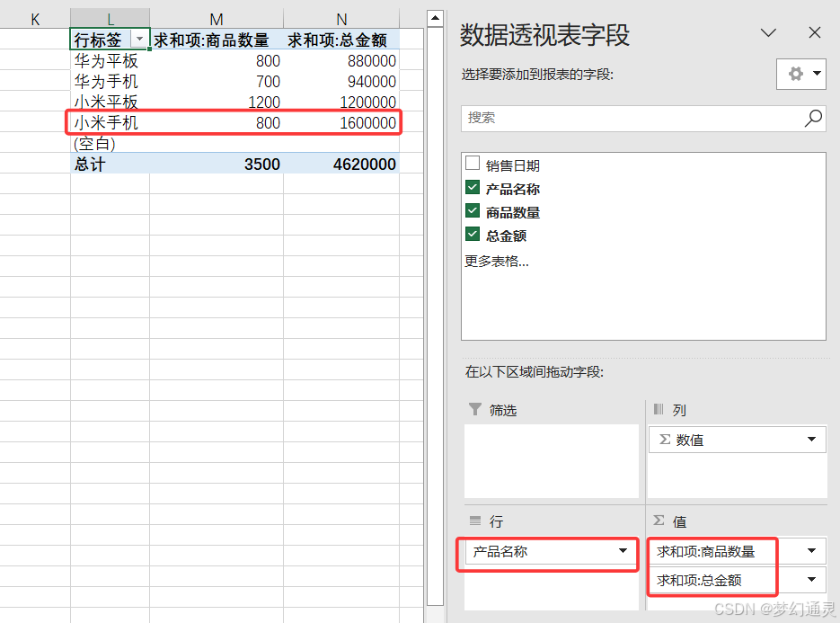Select the 华为平板 row label cell
This screenshot has width=840, height=623.
(x=110, y=60)
